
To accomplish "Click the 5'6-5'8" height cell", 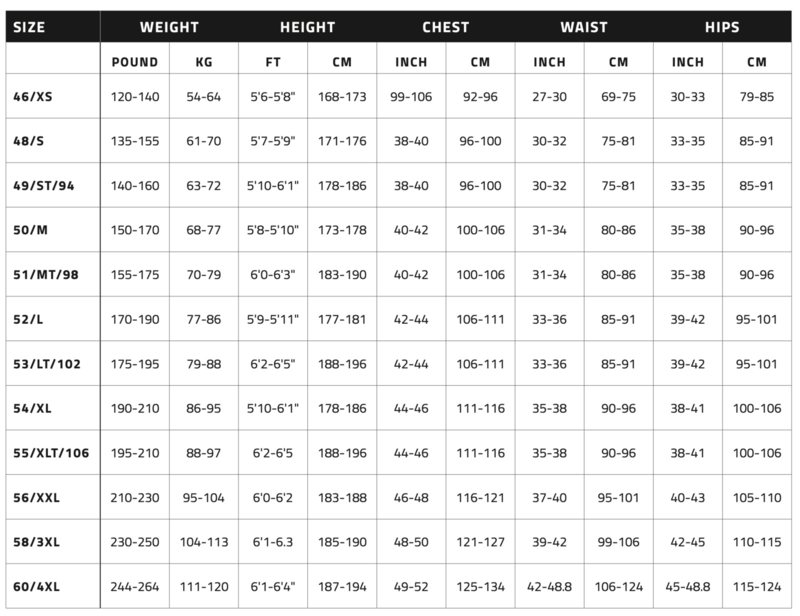I will pyautogui.click(x=273, y=96).
